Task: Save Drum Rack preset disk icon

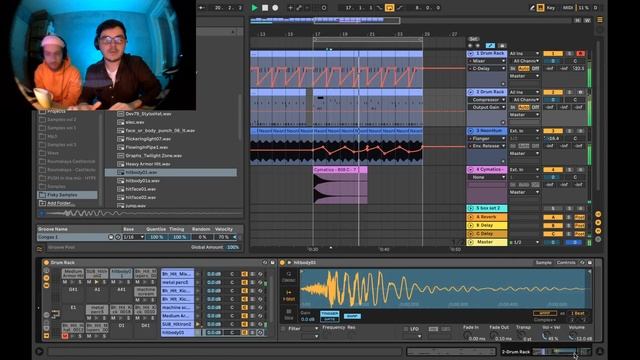Action: [273, 262]
